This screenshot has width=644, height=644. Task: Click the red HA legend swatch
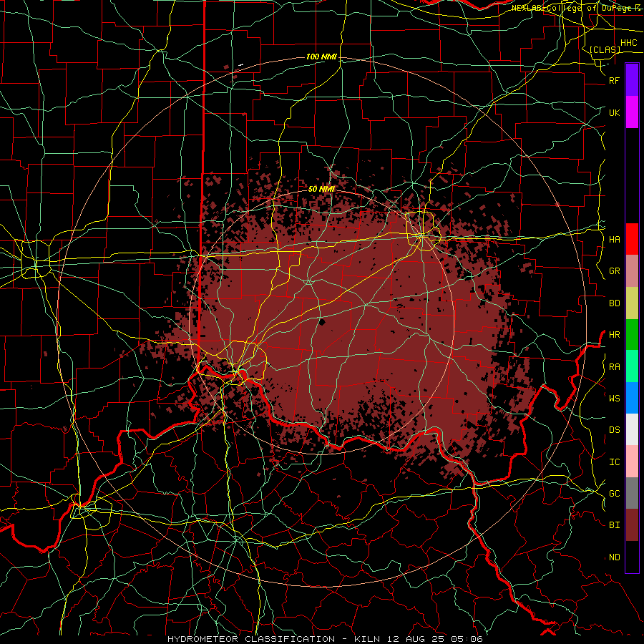632,239
